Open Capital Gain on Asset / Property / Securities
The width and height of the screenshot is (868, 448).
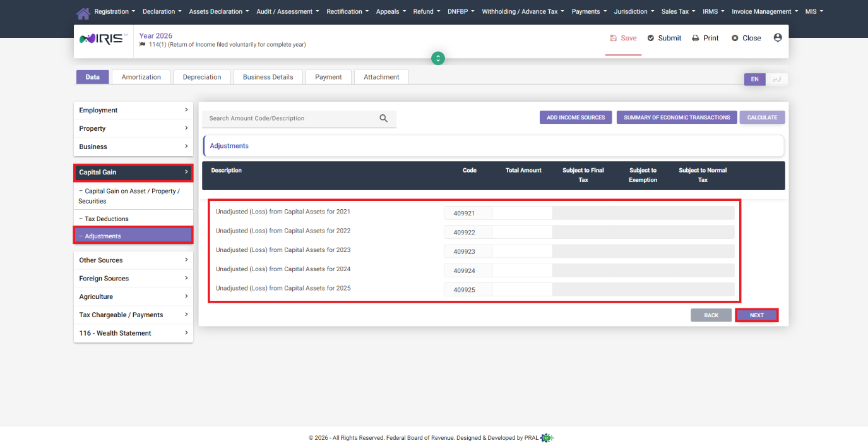pyautogui.click(x=133, y=196)
